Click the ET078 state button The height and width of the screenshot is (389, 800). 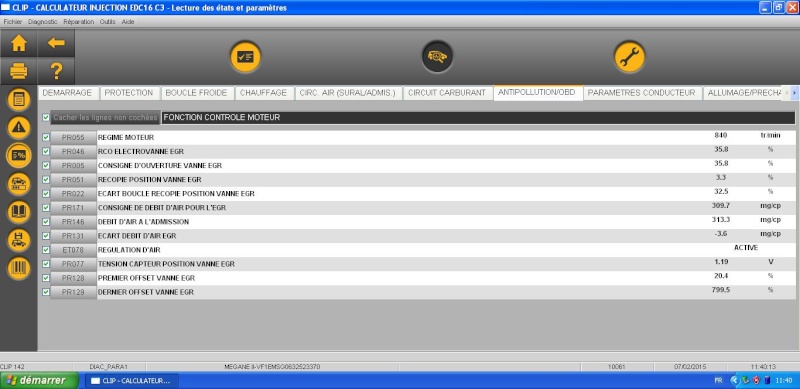[73, 250]
